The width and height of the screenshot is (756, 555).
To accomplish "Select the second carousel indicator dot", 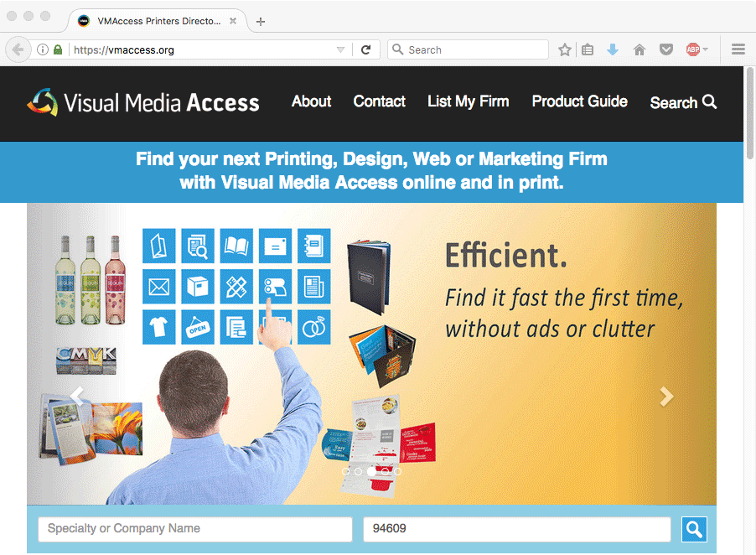I will click(x=358, y=471).
